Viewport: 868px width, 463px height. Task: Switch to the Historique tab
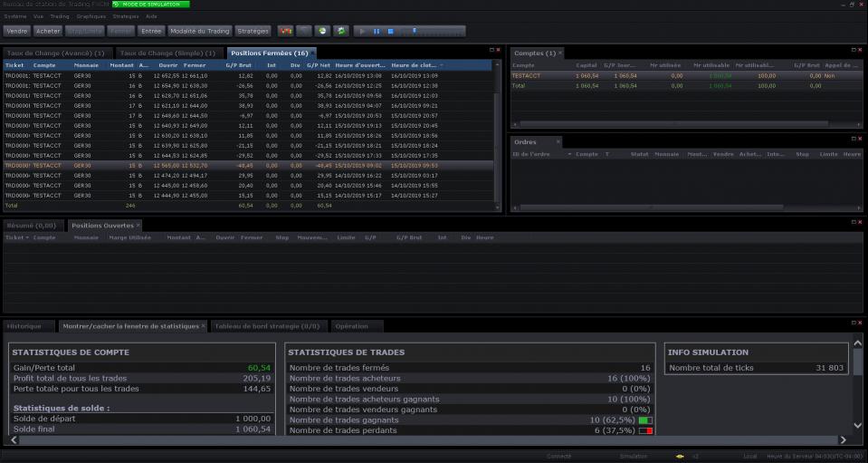pyautogui.click(x=24, y=326)
